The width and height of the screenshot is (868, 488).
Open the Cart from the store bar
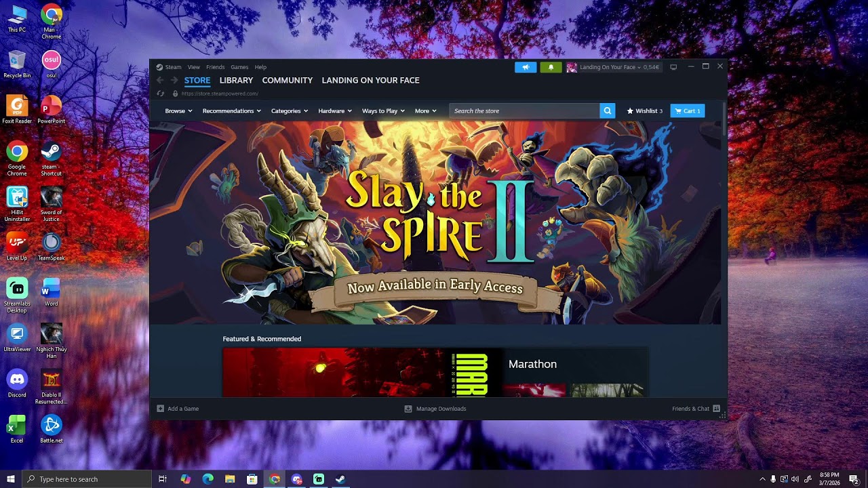[688, 110]
